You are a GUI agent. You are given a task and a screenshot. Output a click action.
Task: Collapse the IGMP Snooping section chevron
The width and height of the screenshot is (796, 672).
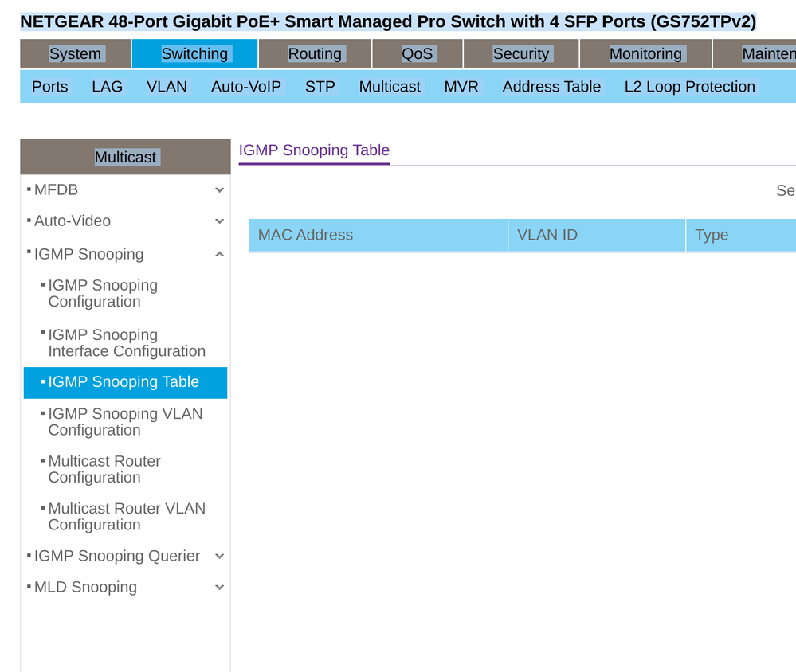(x=219, y=255)
